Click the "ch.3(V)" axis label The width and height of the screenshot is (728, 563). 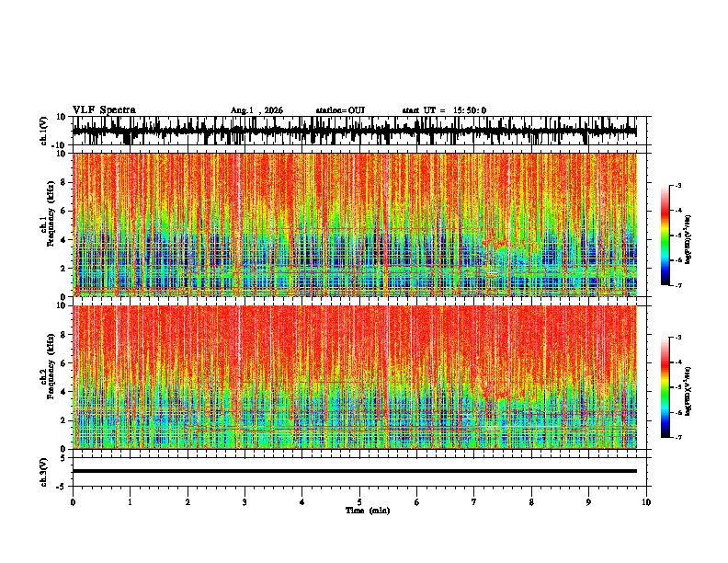click(44, 473)
